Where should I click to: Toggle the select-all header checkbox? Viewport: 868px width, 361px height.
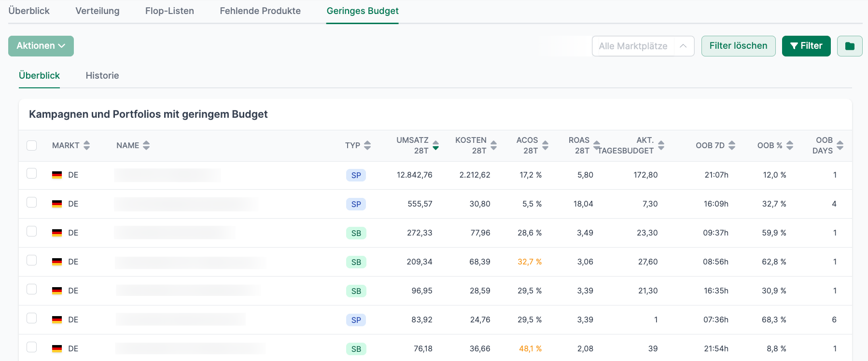tap(32, 145)
